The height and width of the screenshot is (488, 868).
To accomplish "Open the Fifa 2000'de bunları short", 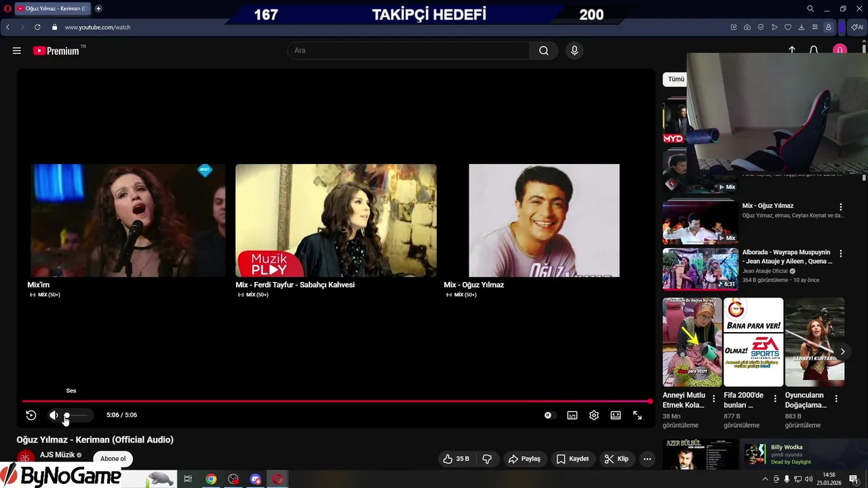I will pyautogui.click(x=753, y=342).
